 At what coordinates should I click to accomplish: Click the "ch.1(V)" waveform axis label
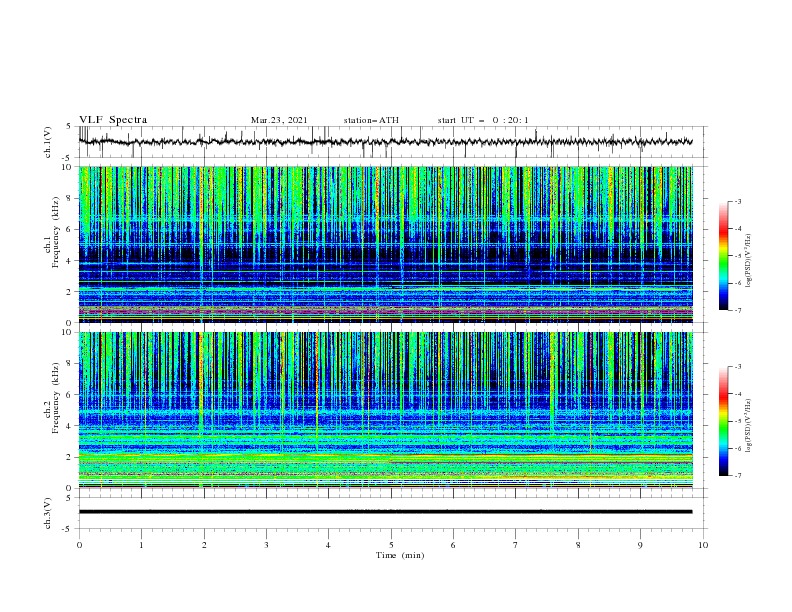48,142
